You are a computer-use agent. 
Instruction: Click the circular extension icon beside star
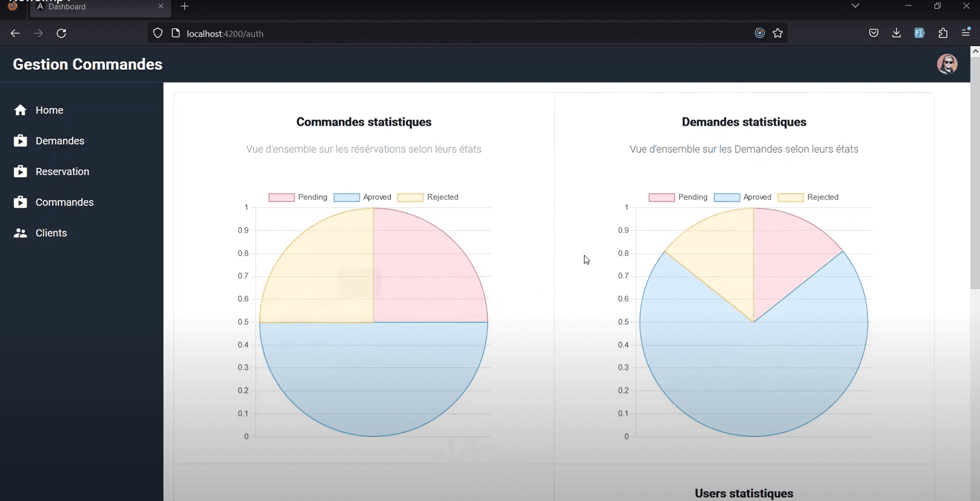(760, 33)
